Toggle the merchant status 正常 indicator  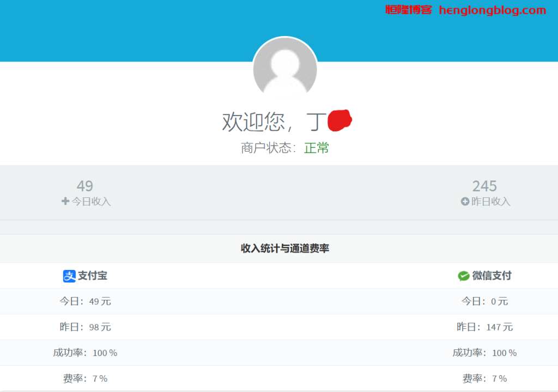click(x=318, y=148)
